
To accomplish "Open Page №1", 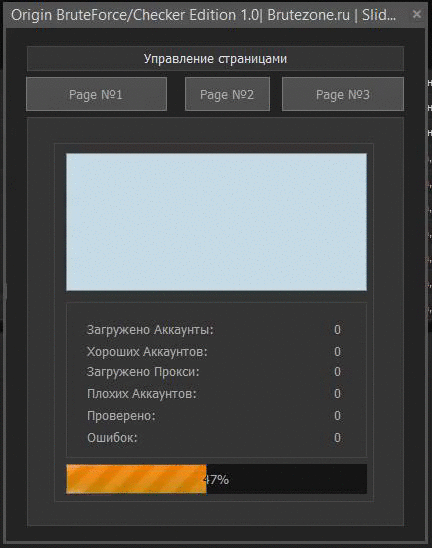I will coord(96,94).
